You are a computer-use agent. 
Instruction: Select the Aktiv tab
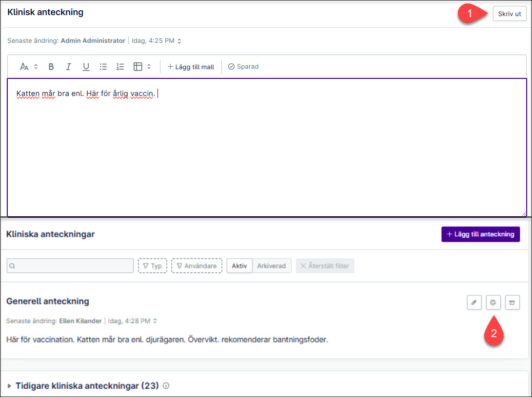(239, 266)
